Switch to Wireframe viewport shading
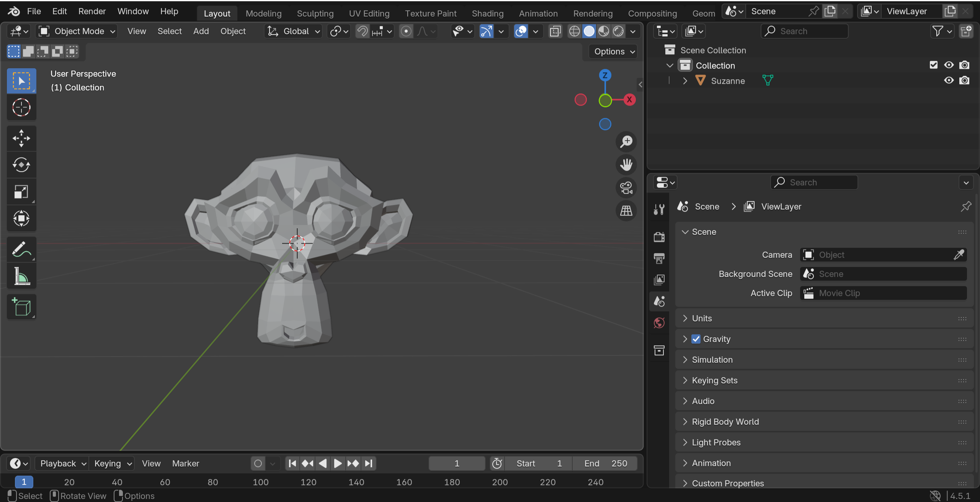The width and height of the screenshot is (980, 502). [575, 31]
